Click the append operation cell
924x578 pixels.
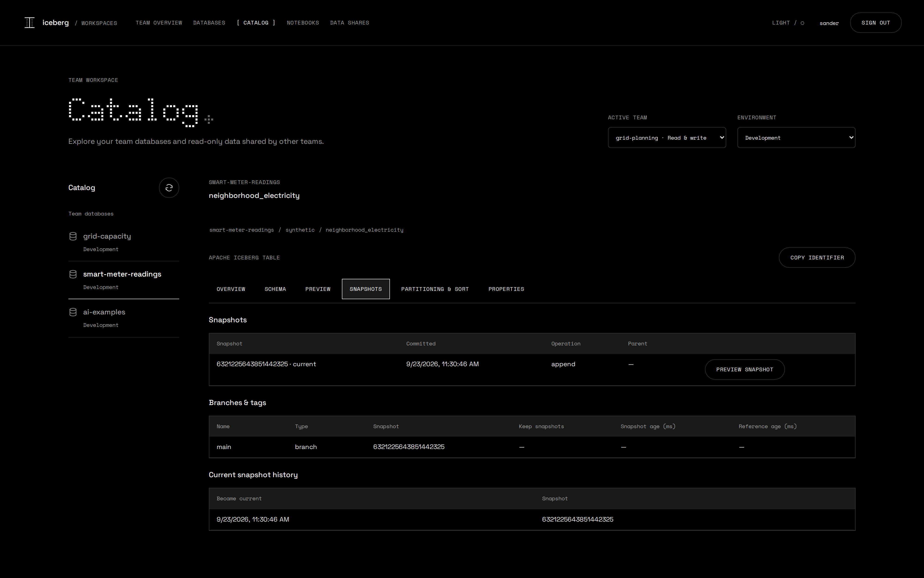click(563, 364)
